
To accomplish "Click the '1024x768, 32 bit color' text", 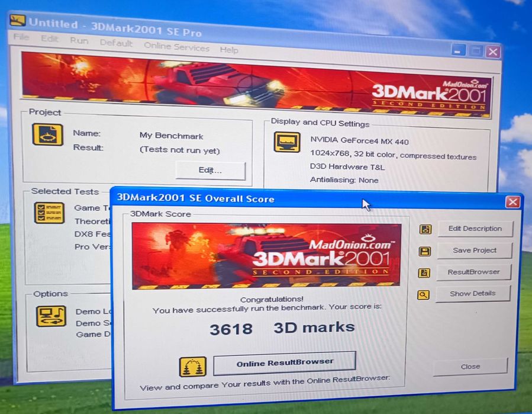I will (x=353, y=154).
